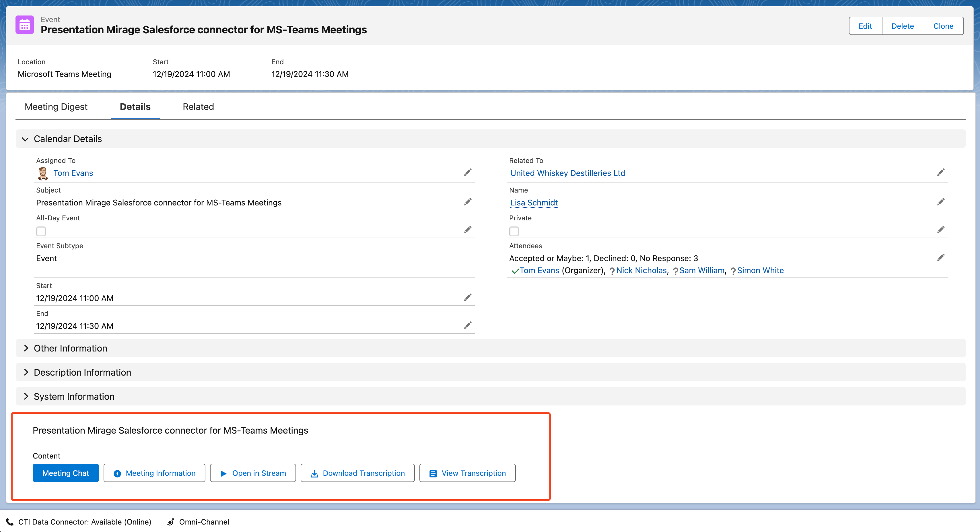The height and width of the screenshot is (532, 980).
Task: Select the Details tab
Action: [135, 106]
